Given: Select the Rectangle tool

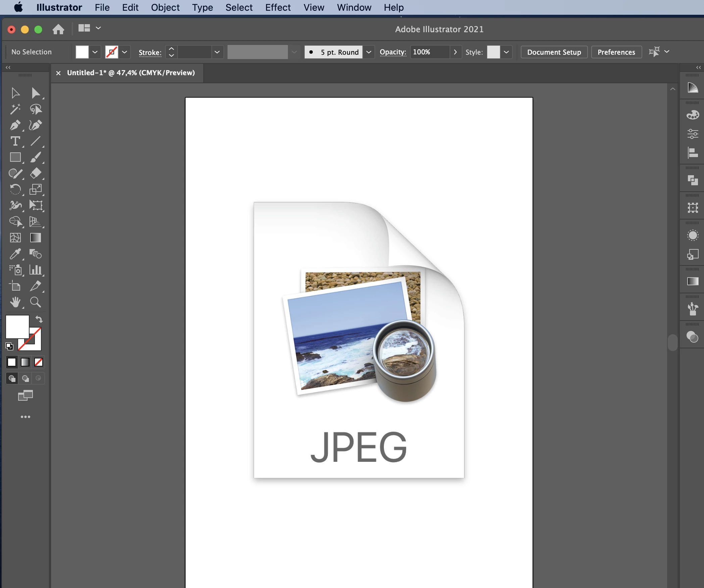Looking at the screenshot, I should point(15,157).
